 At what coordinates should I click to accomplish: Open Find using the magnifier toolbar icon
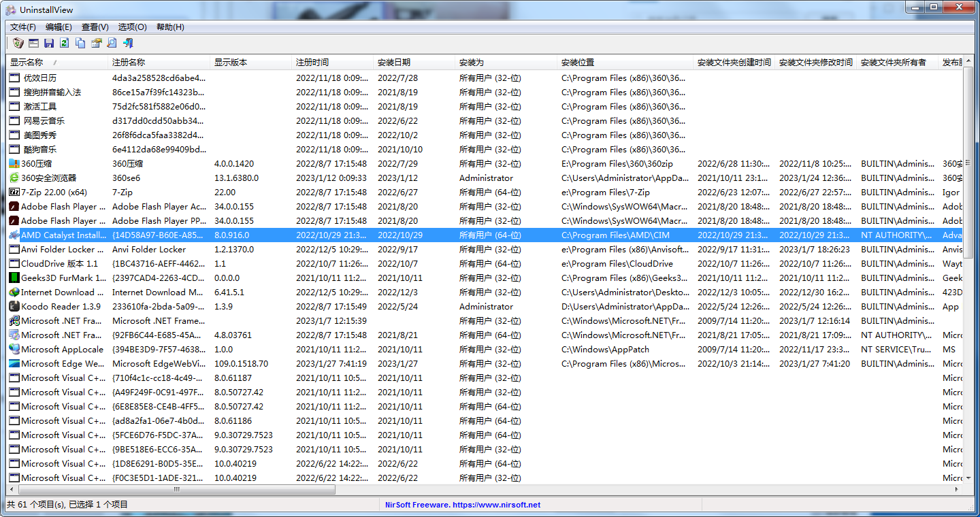click(111, 43)
